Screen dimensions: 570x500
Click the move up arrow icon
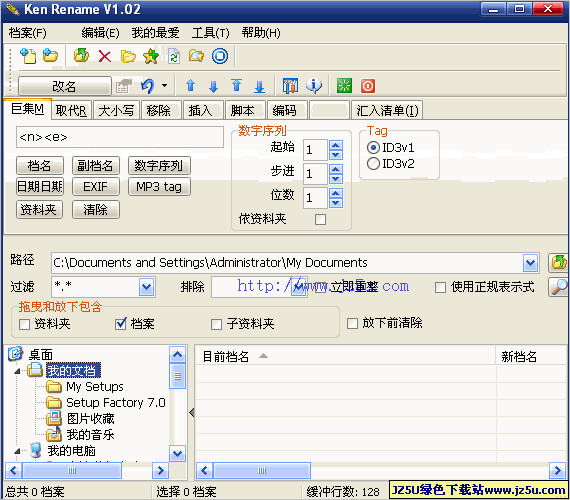(x=190, y=86)
